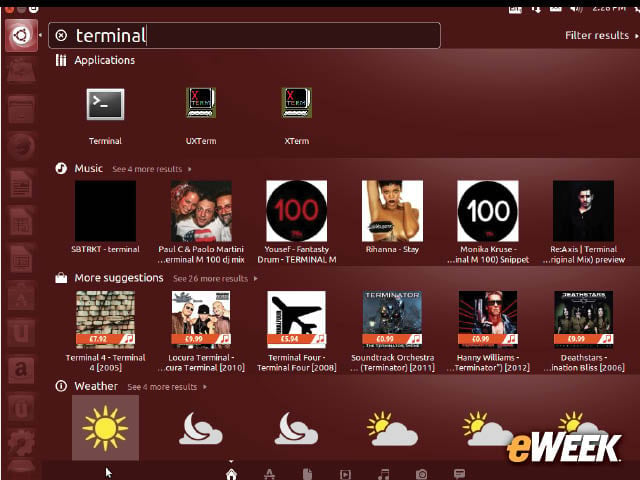Open Ubuntu Software Center in launcher
The height and width of the screenshot is (480, 640).
coord(21,296)
